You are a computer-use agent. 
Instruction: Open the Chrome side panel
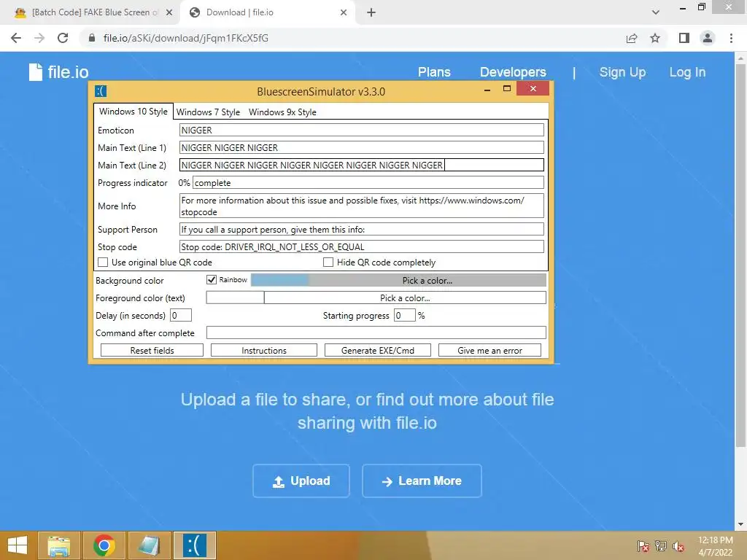[x=684, y=38]
